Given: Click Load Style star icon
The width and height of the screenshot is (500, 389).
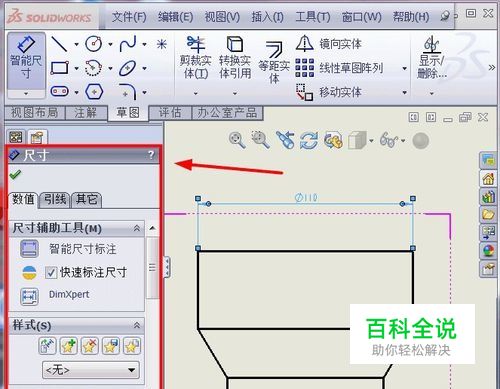Looking at the screenshot, I should (132, 346).
